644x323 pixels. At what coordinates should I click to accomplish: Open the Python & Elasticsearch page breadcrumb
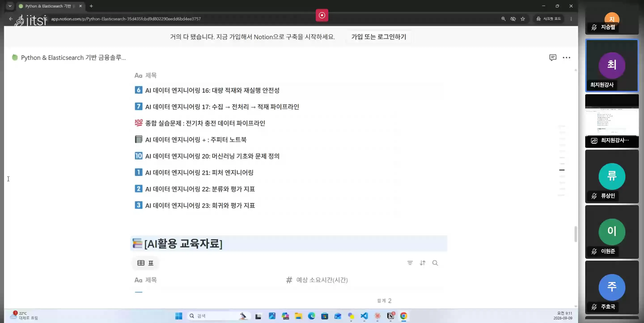coord(69,57)
